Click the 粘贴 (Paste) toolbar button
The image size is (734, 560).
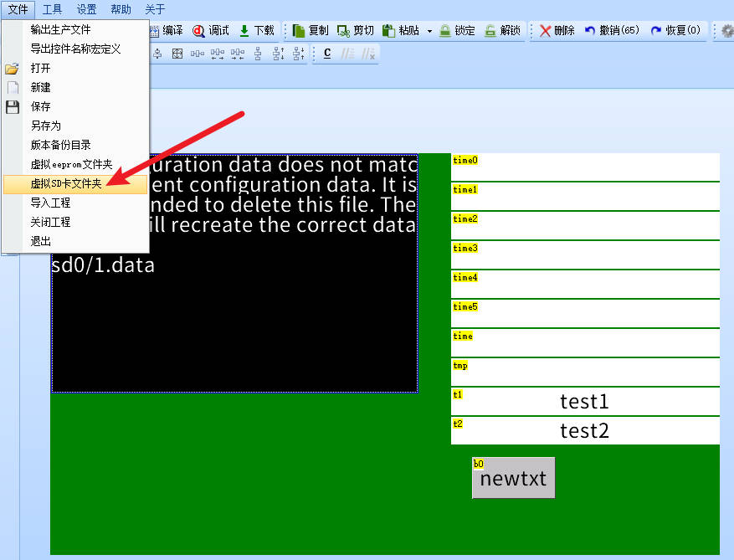(x=401, y=31)
